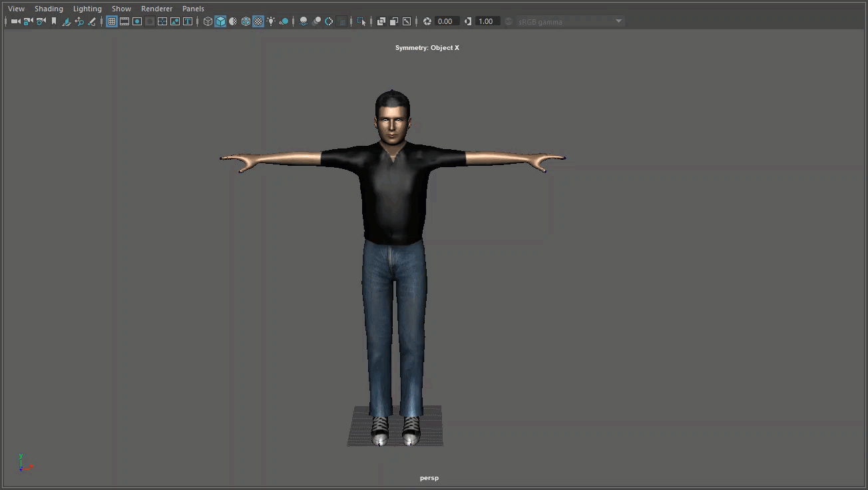Image resolution: width=868 pixels, height=490 pixels.
Task: Open the Panels menu
Action: (193, 9)
